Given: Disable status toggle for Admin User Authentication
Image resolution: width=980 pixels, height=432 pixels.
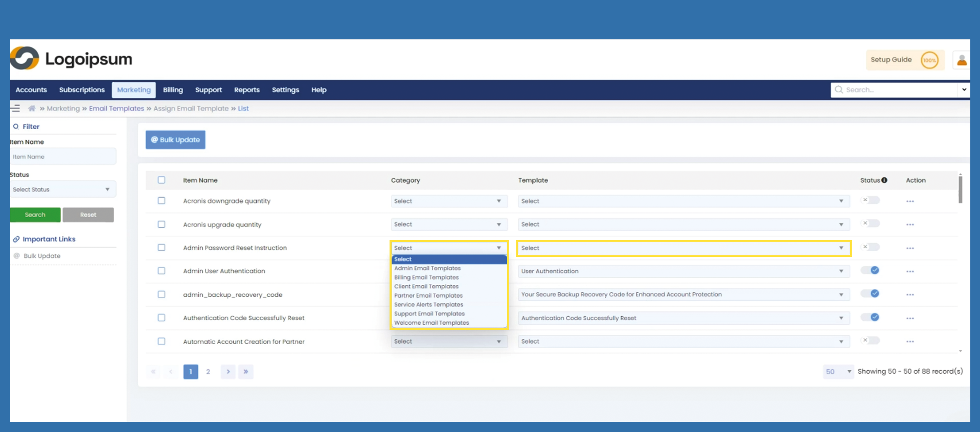Looking at the screenshot, I should pyautogui.click(x=870, y=271).
